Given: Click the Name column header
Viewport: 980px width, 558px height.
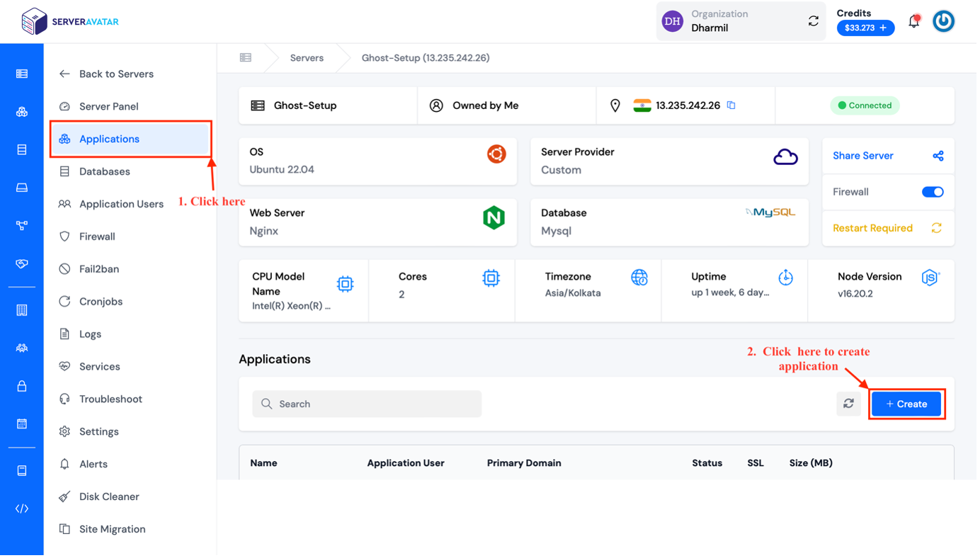Looking at the screenshot, I should tap(264, 464).
